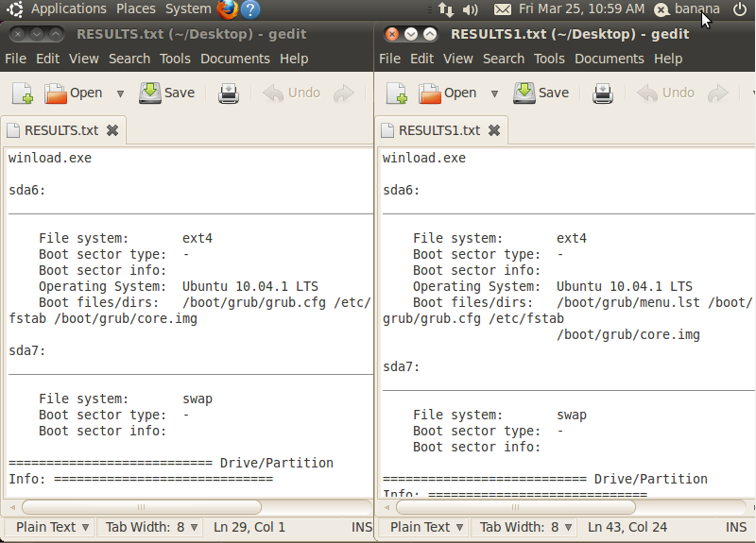Click the Ubuntu logo in top panel
Image resolution: width=756 pixels, height=543 pixels.
tap(15, 9)
